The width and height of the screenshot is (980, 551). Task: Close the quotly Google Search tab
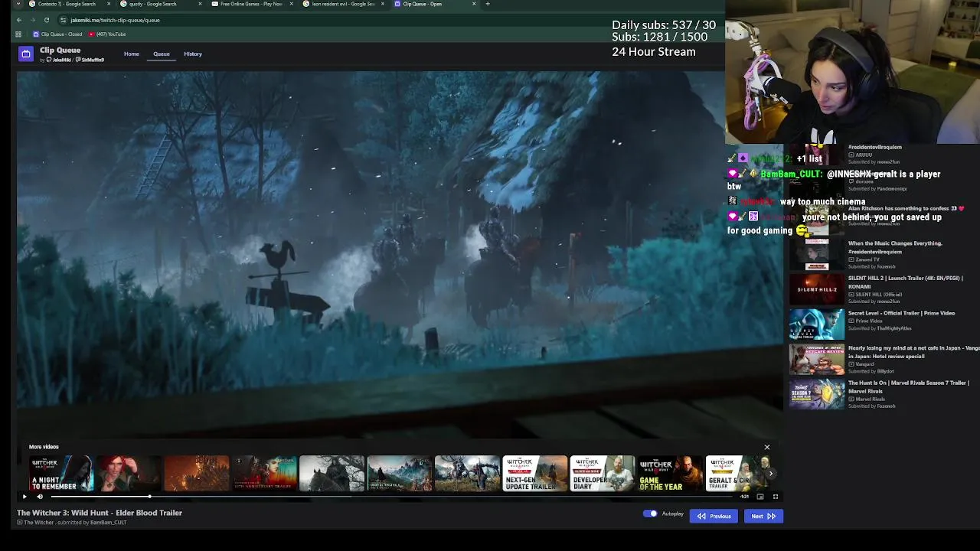[x=201, y=4]
